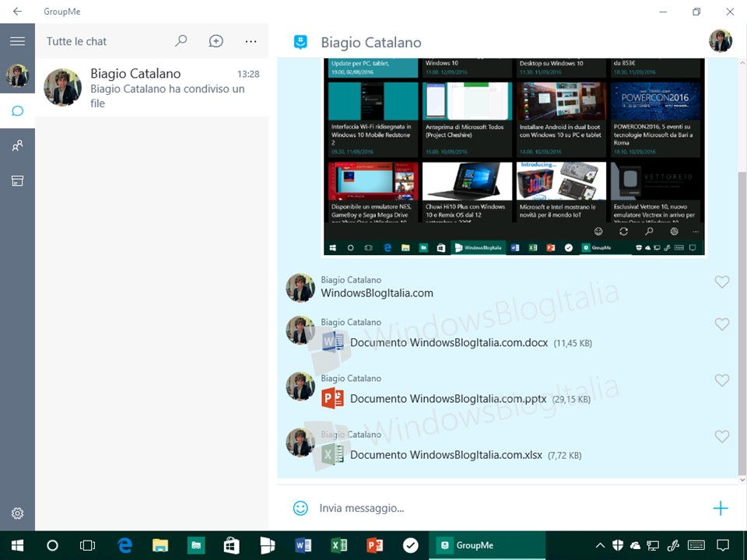
Task: Open the Windows Start button
Action: [x=17, y=545]
